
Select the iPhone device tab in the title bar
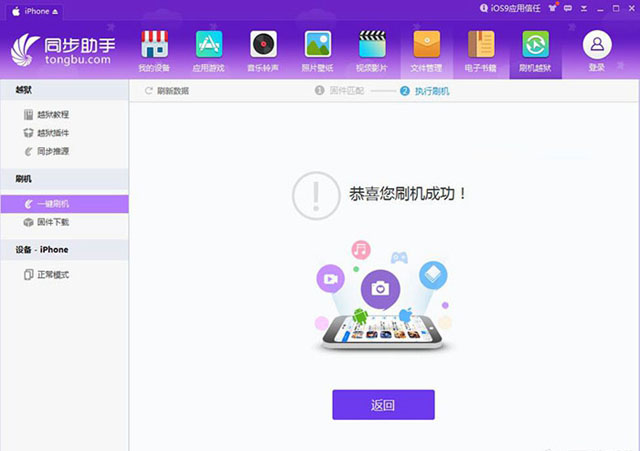coord(35,11)
